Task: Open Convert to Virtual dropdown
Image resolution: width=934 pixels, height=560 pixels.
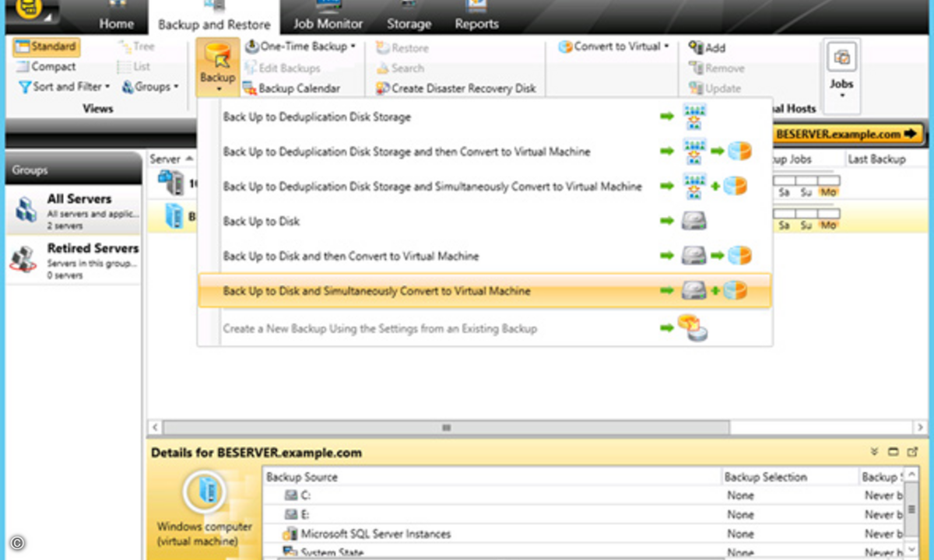Action: tap(614, 47)
